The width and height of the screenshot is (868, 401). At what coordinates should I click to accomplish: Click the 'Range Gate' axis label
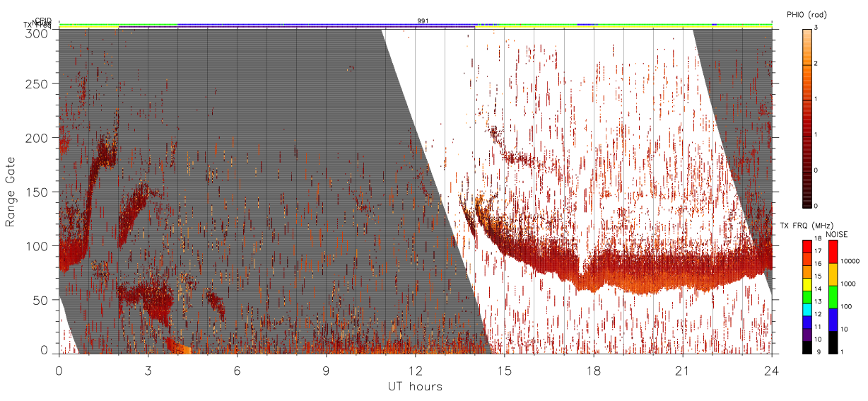[x=11, y=192]
